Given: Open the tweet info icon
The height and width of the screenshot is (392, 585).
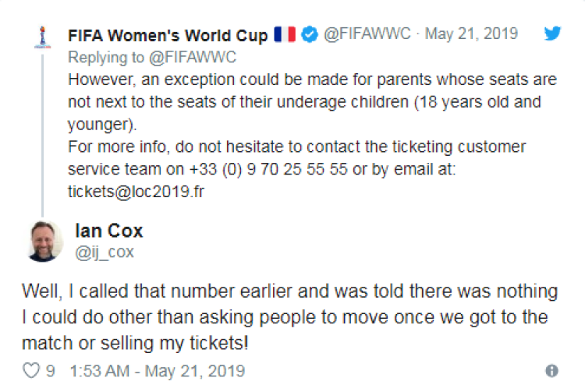Looking at the screenshot, I should click(x=551, y=371).
